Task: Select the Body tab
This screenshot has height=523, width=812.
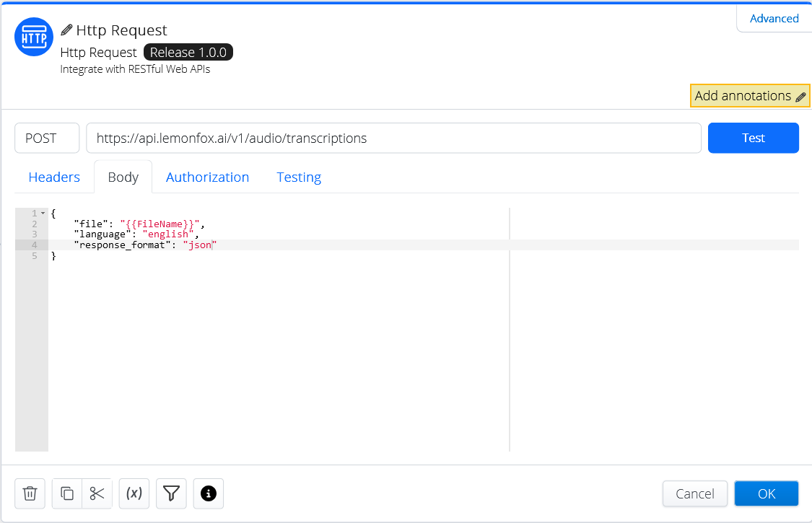Action: [123, 177]
